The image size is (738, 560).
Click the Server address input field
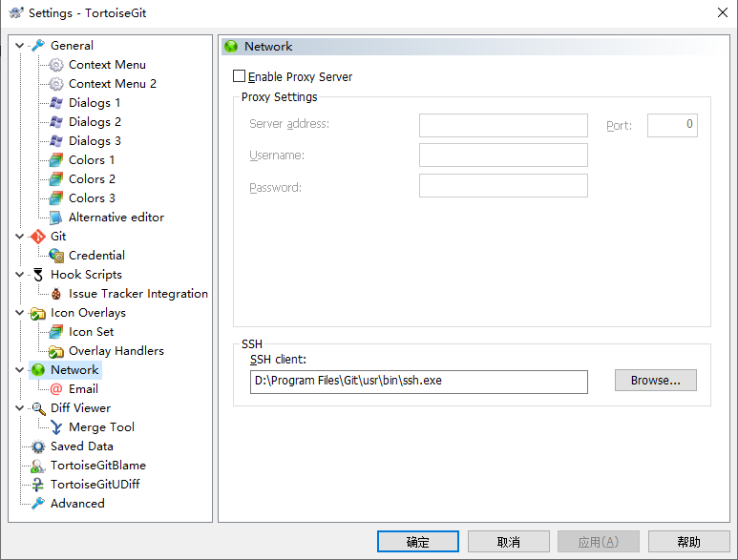(503, 125)
